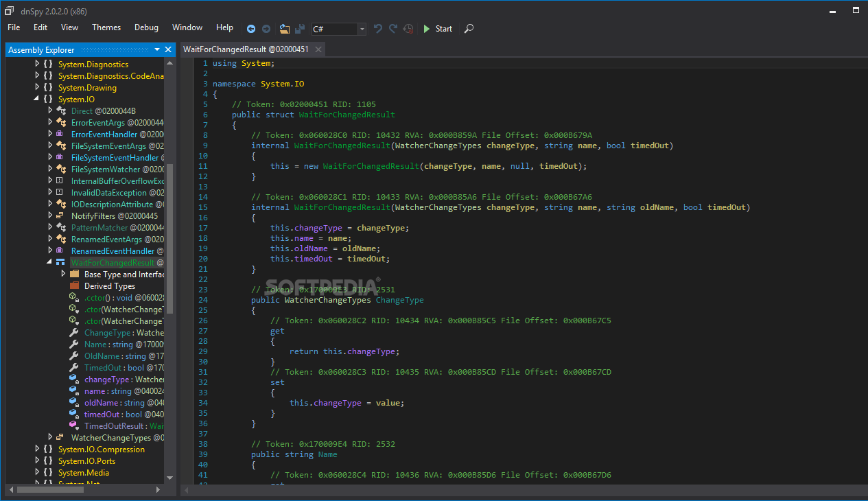Click the OldName property wrench icon
This screenshot has width=868, height=501.
[x=74, y=356]
